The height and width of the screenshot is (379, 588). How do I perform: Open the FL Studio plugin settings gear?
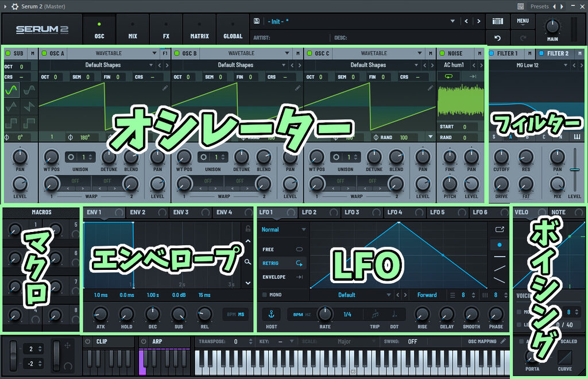point(15,6)
